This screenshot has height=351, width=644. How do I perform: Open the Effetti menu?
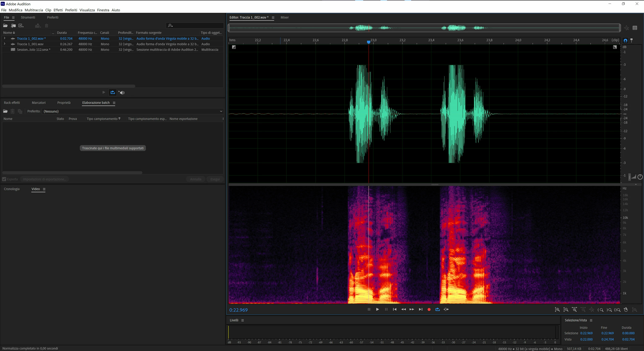click(58, 10)
